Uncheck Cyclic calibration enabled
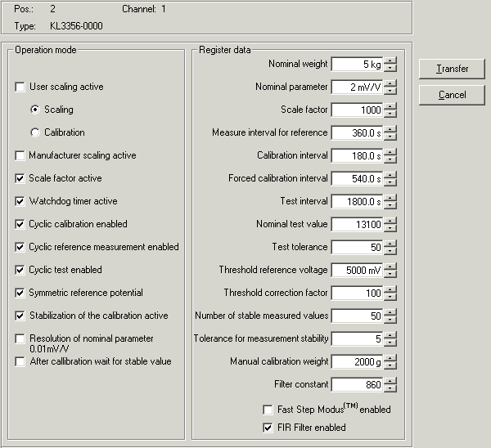 20,224
